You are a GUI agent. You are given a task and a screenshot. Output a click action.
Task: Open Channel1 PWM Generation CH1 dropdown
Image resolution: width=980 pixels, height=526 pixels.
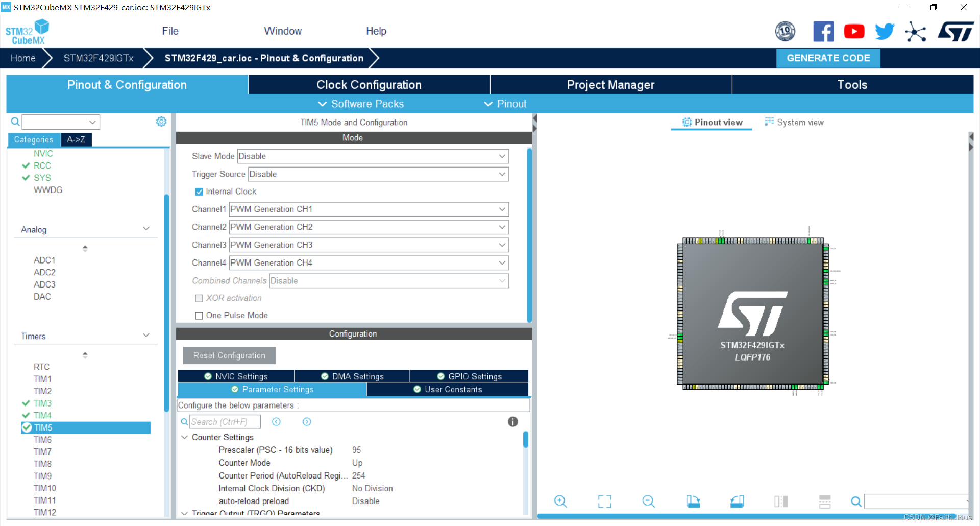(369, 209)
